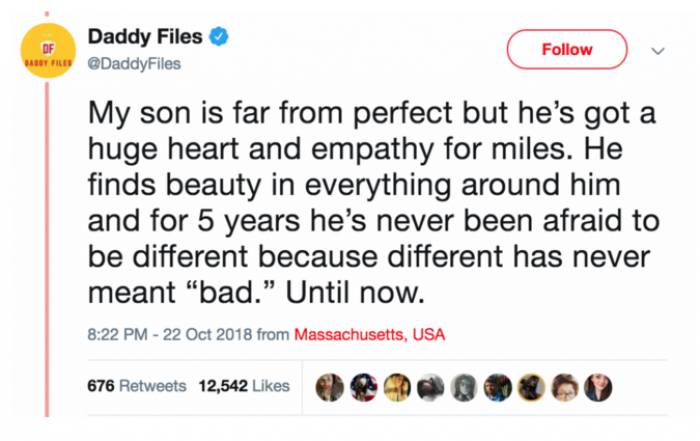Viewport: 700px width, 441px height.
Task: Open the first liker's avatar
Action: (330, 387)
